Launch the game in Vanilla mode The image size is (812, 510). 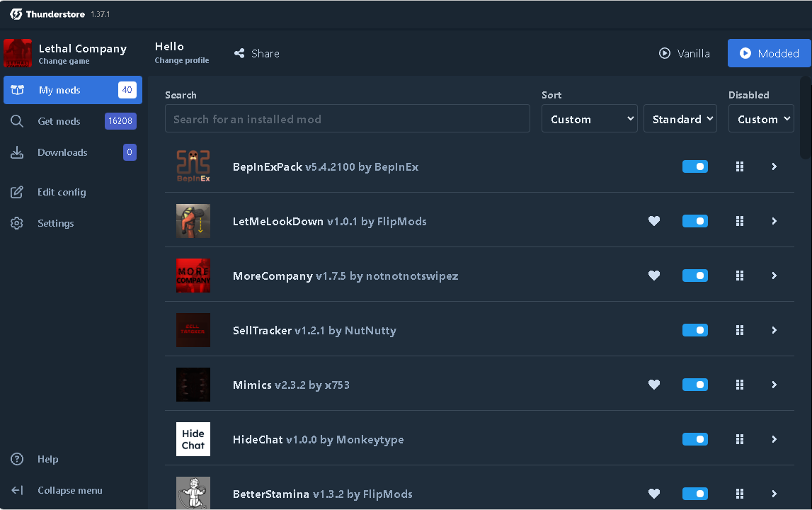(684, 53)
